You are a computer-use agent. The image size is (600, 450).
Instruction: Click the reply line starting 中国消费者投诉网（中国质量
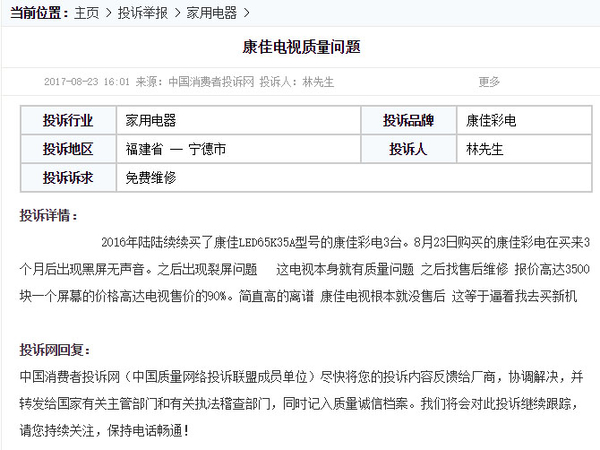[302, 377]
